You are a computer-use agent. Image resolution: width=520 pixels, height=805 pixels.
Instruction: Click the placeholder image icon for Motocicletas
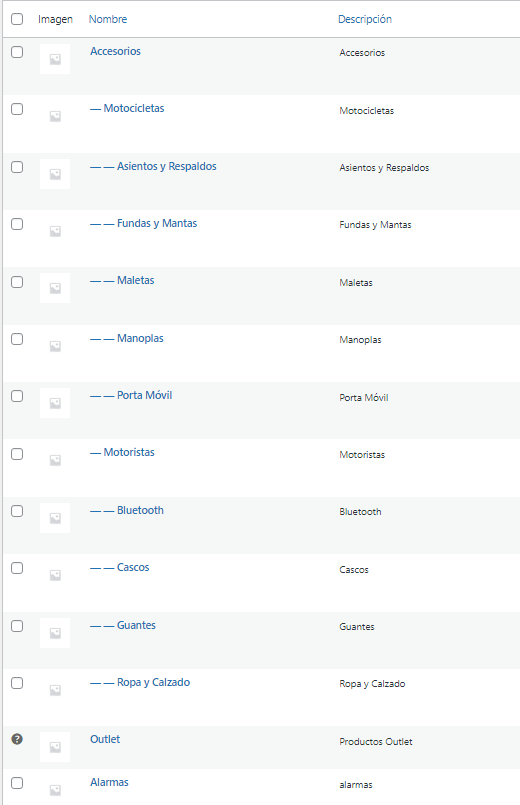click(x=55, y=117)
